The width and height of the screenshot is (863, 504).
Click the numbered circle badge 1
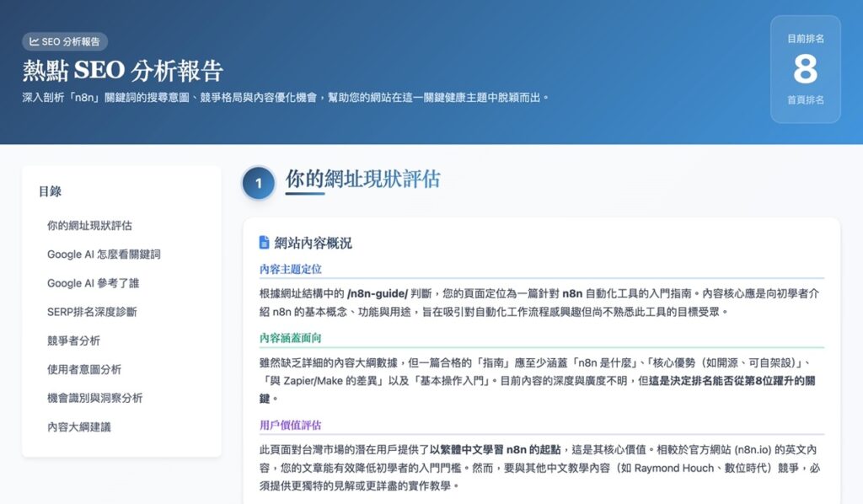pyautogui.click(x=259, y=183)
